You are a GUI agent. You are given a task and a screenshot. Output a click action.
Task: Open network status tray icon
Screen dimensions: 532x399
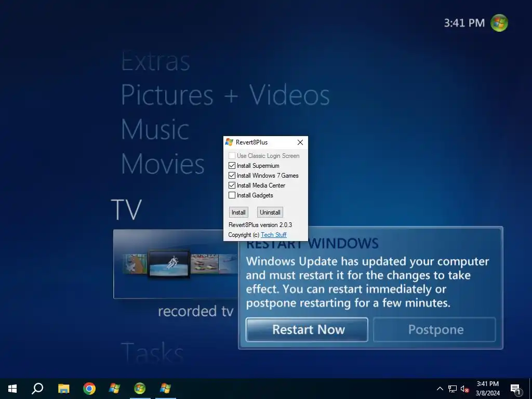453,389
